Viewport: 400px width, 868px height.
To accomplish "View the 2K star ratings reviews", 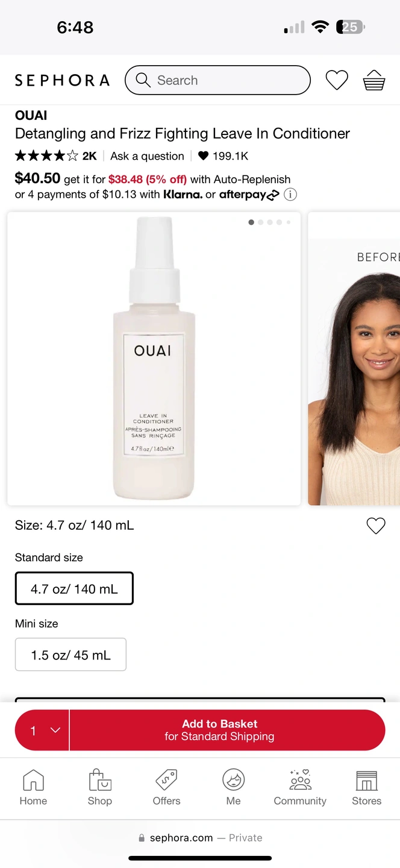I will pyautogui.click(x=55, y=156).
